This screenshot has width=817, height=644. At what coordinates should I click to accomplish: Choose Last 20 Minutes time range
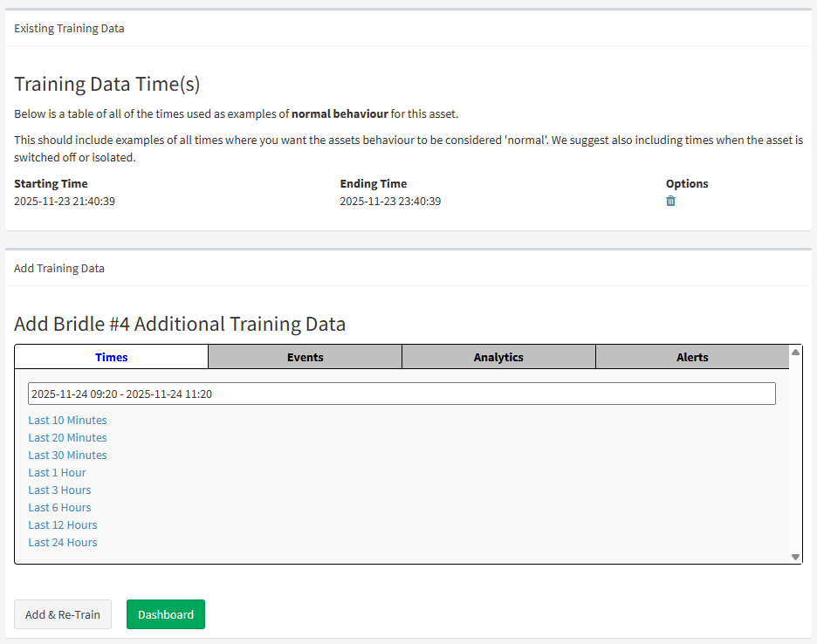point(67,437)
